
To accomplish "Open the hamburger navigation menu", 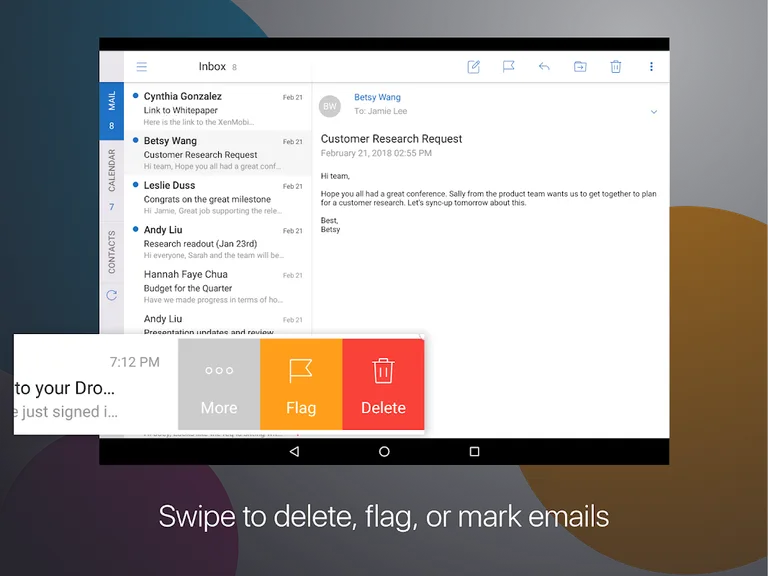I will coord(142,67).
